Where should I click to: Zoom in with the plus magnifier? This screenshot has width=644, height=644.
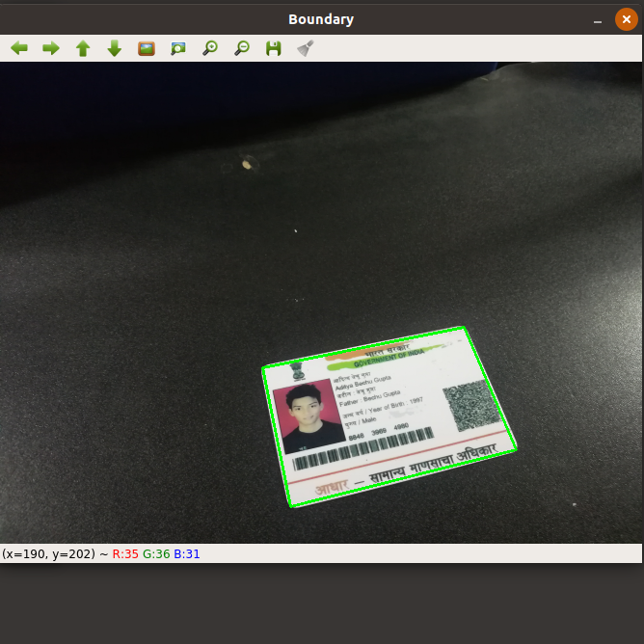pyautogui.click(x=210, y=48)
